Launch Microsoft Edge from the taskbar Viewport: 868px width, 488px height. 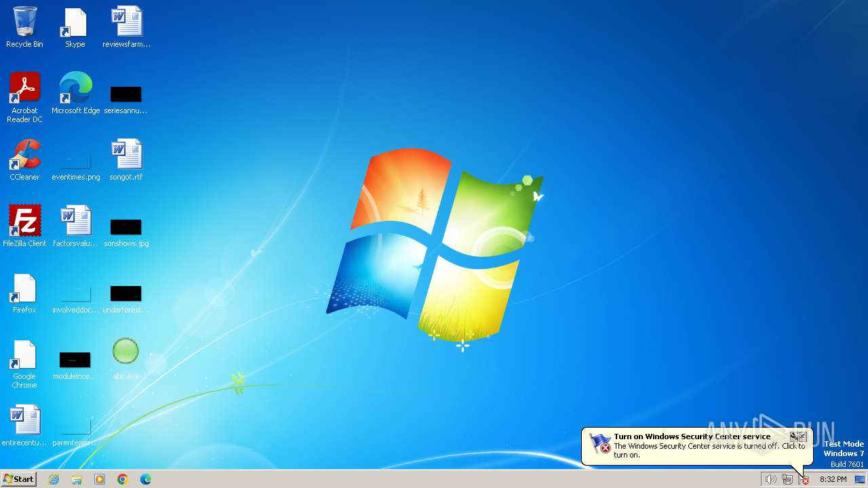coord(146,479)
